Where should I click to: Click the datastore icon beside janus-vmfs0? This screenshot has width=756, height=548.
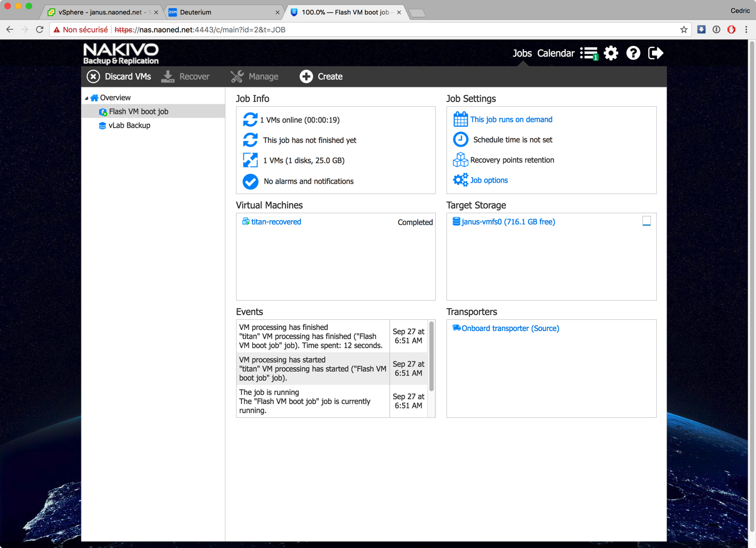click(457, 222)
